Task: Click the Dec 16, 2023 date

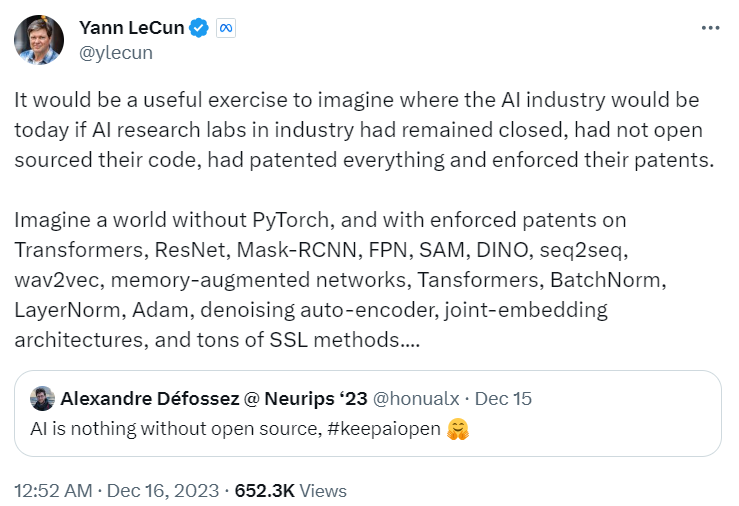Action: (163, 490)
